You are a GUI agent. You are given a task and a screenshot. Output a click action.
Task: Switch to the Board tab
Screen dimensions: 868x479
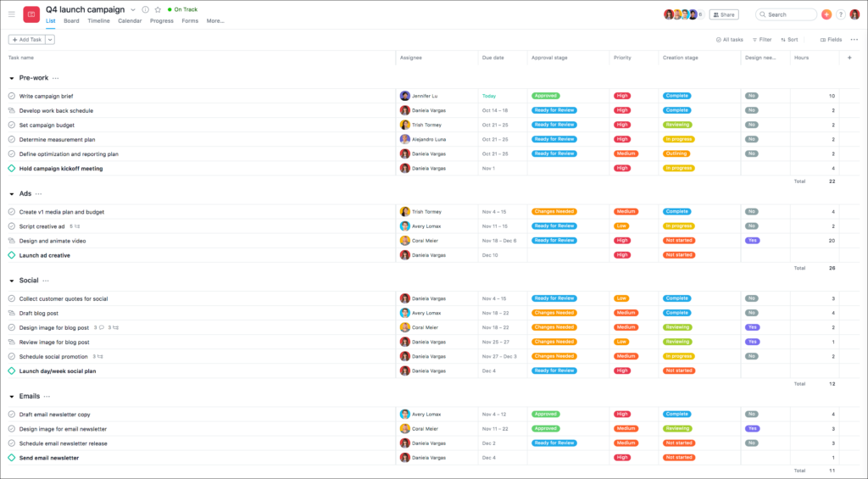pyautogui.click(x=71, y=21)
